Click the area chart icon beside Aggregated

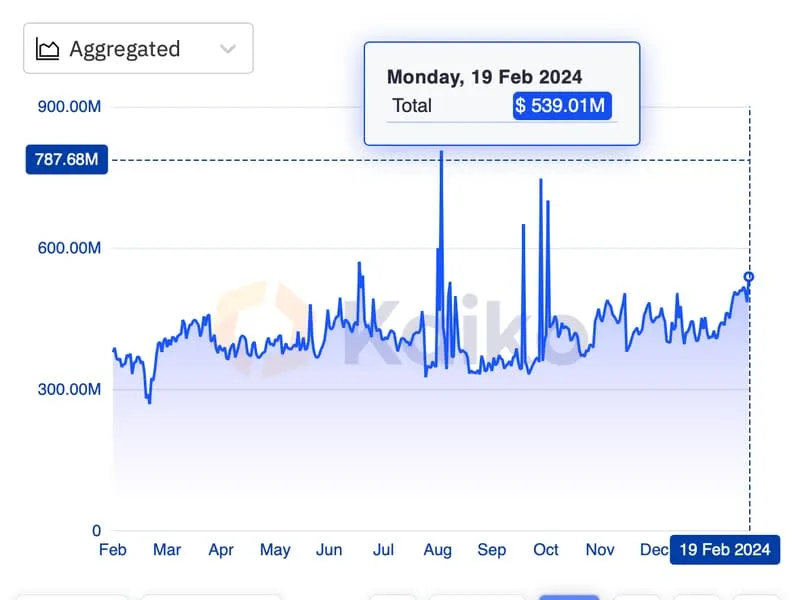pos(47,49)
